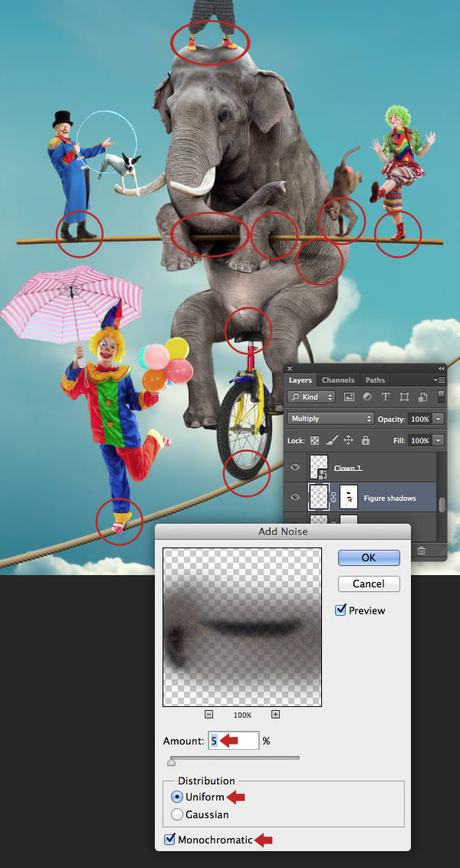Hide the Figure shadows layer
Screen dimensions: 460x868
pos(296,497)
